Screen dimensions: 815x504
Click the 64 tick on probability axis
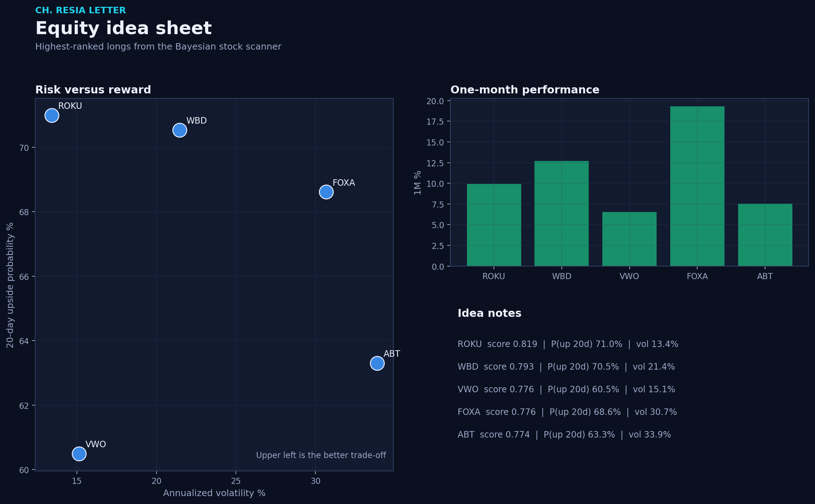24,341
